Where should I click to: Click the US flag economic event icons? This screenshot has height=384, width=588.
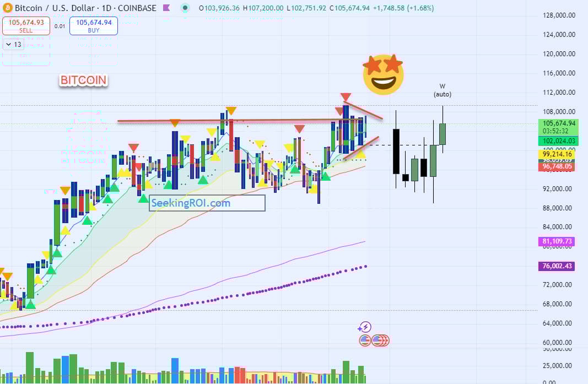click(x=374, y=340)
